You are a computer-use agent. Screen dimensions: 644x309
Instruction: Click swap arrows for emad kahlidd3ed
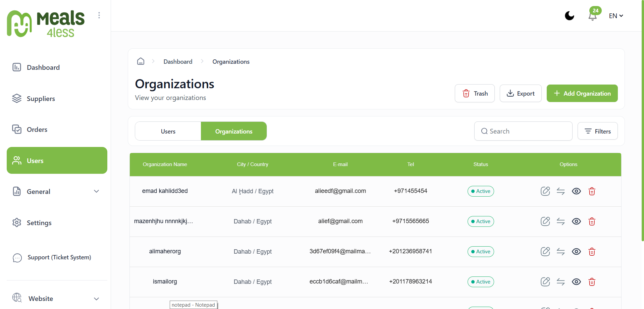click(x=561, y=191)
